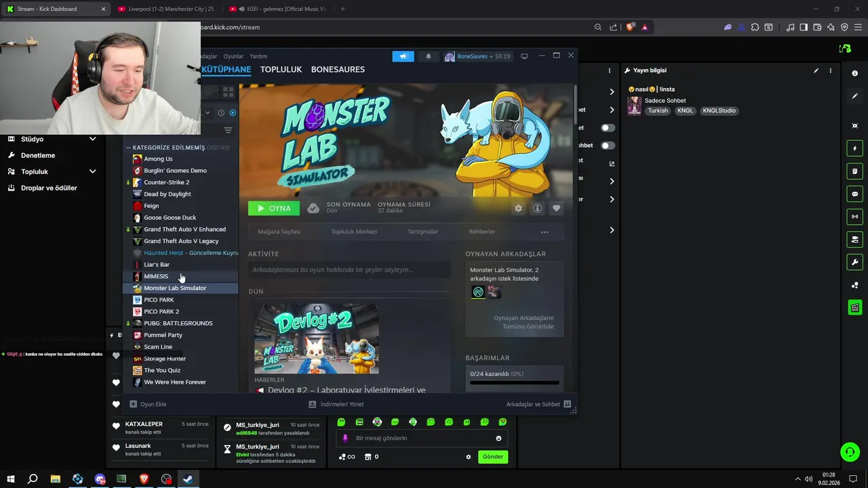Click the 0/24 achievements progress bar
The width and height of the screenshot is (868, 488).
tap(515, 383)
